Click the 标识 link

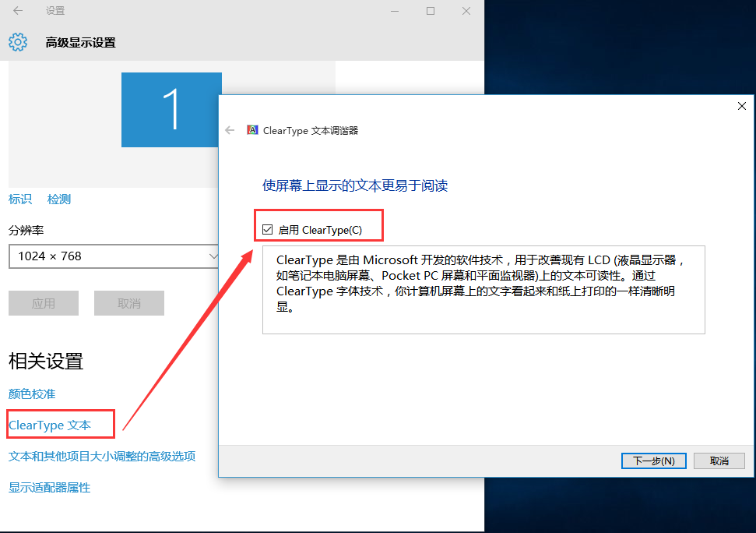(19, 199)
